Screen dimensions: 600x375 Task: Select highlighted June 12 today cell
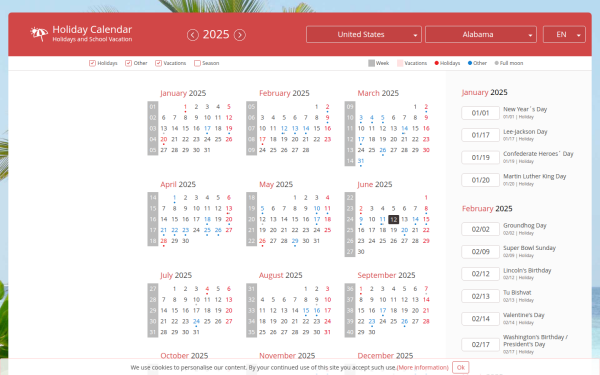pos(393,219)
